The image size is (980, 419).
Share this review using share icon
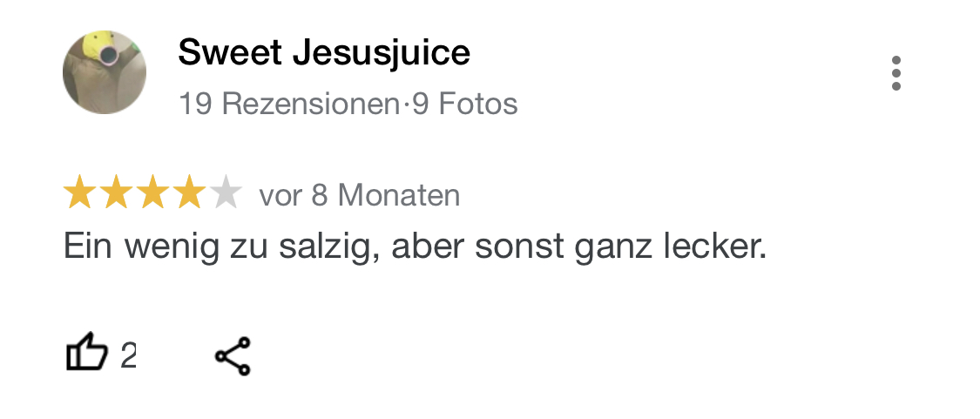click(x=233, y=356)
